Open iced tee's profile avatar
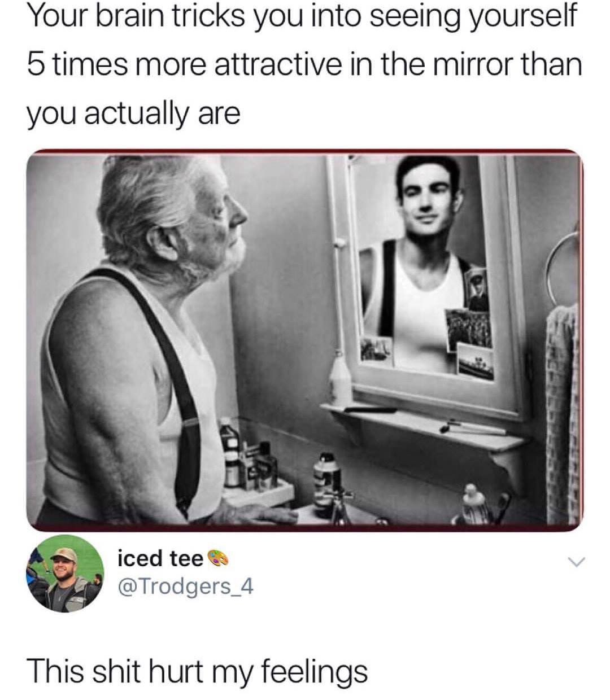 click(63, 574)
